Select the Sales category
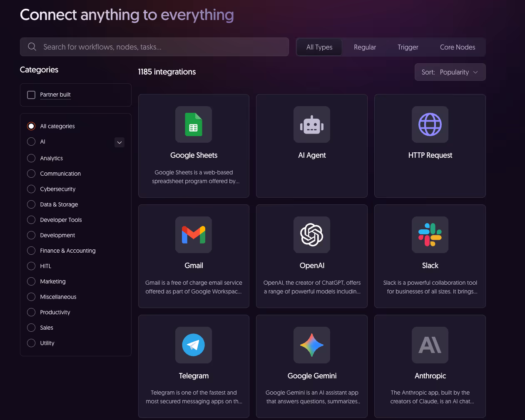Screen dimensions: 525x420 [x=31, y=328]
